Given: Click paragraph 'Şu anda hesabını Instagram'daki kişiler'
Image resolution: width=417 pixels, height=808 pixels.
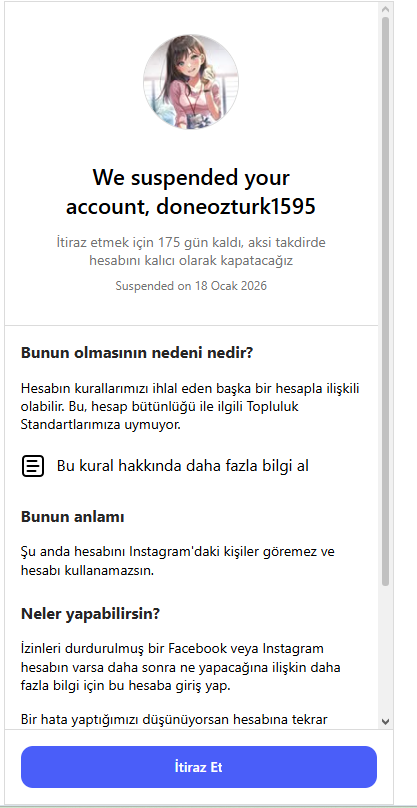Looking at the screenshot, I should click(178, 561).
